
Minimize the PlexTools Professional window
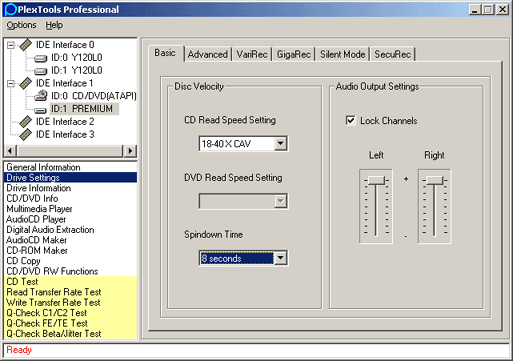(x=475, y=9)
